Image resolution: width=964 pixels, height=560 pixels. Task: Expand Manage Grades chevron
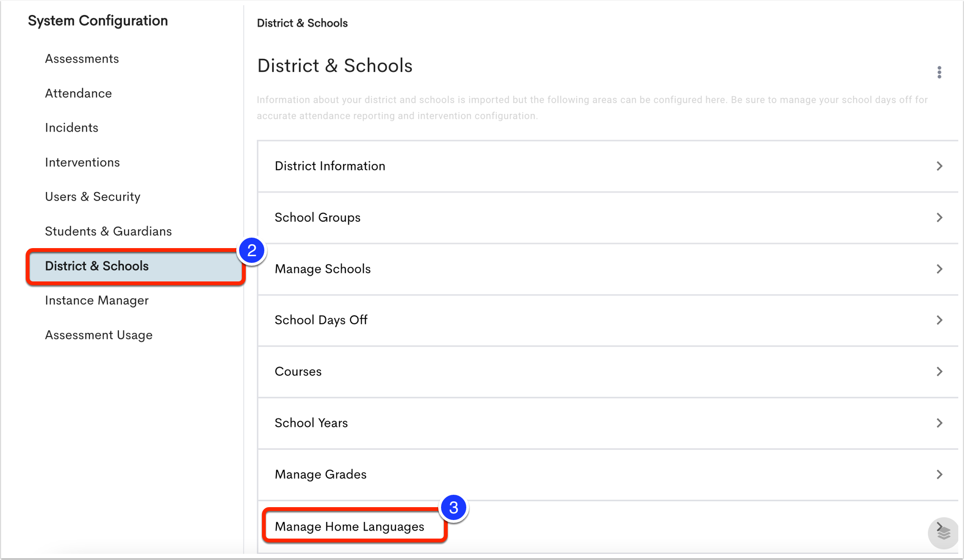[939, 474]
